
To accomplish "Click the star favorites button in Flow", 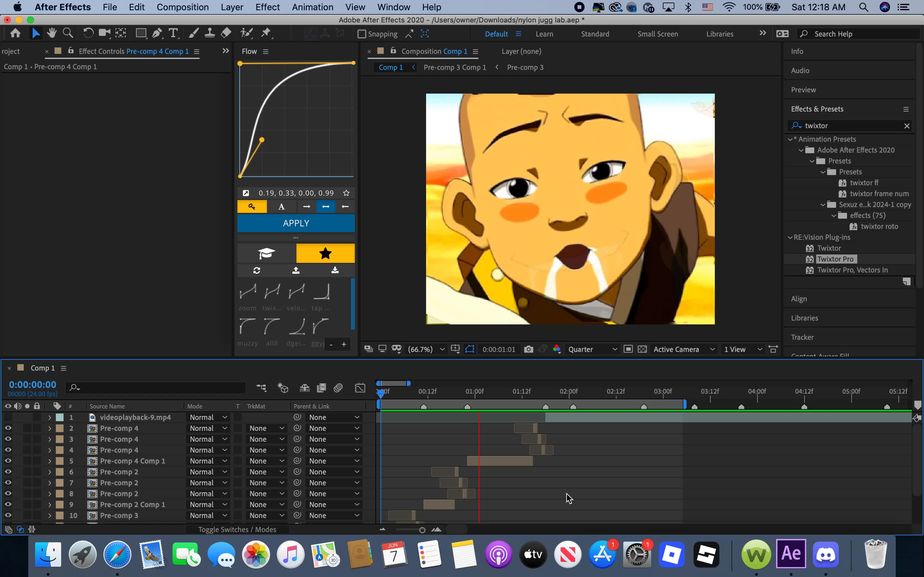I will coord(325,253).
